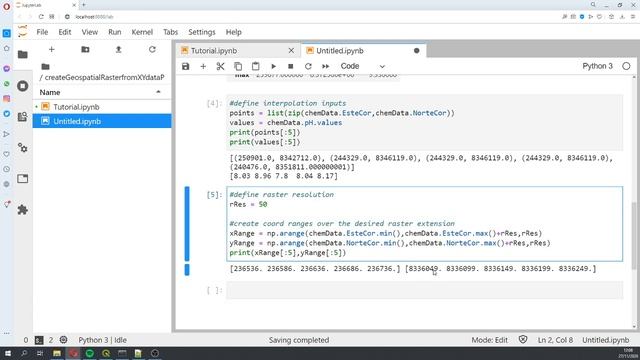Image resolution: width=640 pixels, height=360 pixels.
Task: Close the Tutorial.ipynb tab
Action: pyautogui.click(x=291, y=51)
